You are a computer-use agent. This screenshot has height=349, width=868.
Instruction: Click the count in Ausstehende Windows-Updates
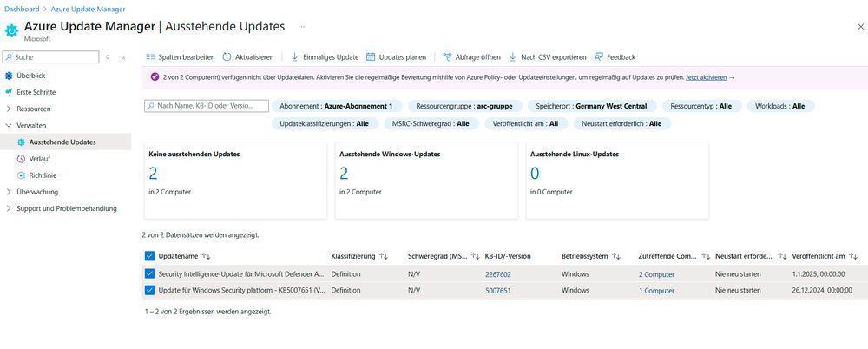(x=344, y=174)
